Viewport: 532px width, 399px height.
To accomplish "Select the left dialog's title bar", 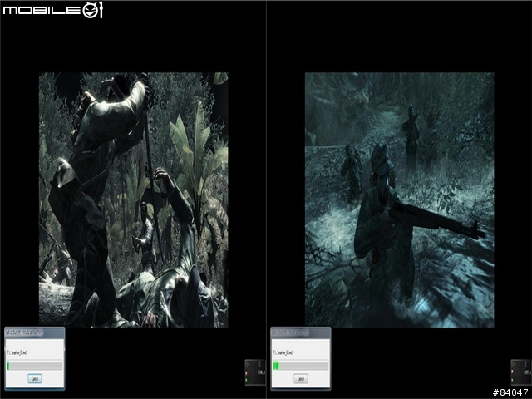I will click(x=35, y=332).
